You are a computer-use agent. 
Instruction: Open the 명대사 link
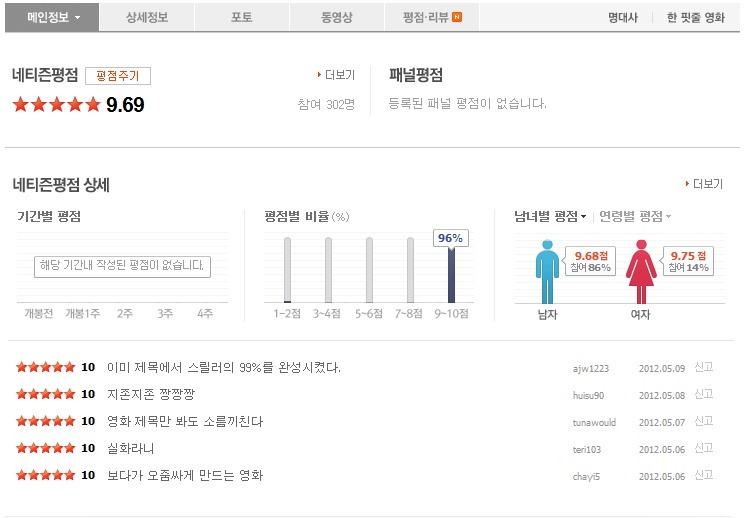pyautogui.click(x=623, y=17)
